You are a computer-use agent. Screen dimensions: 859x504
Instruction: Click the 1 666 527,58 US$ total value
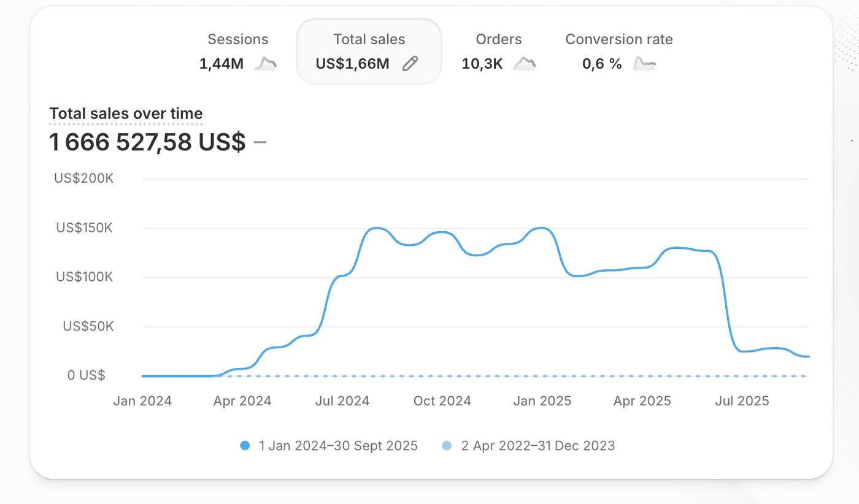point(147,142)
